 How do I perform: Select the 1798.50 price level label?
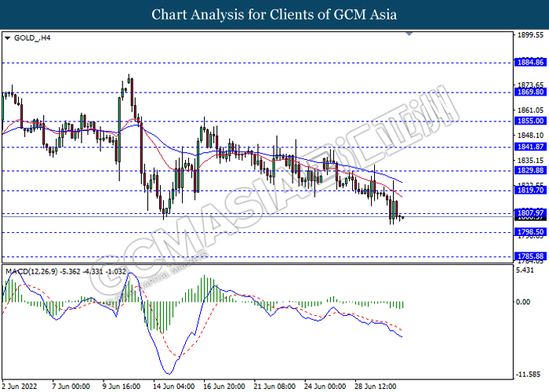pos(531,232)
